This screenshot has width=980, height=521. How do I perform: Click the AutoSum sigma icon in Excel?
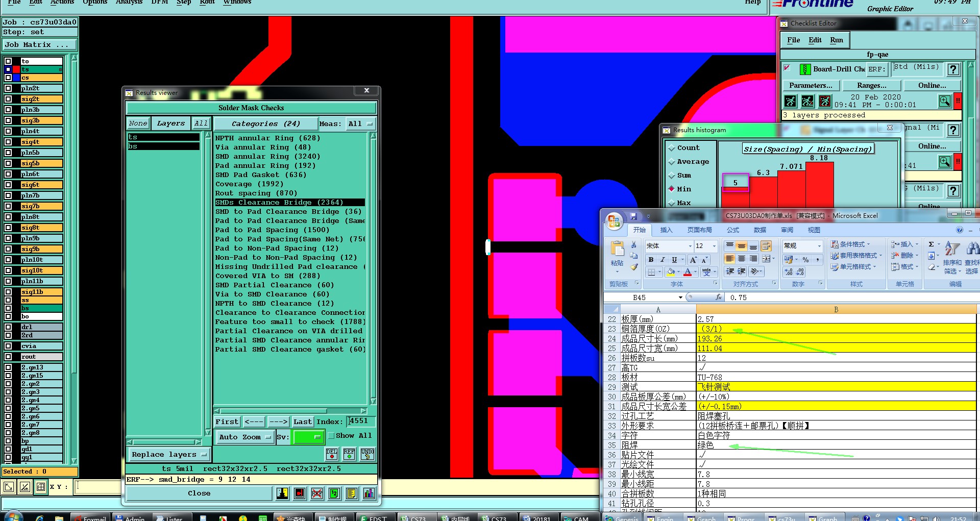pyautogui.click(x=932, y=244)
